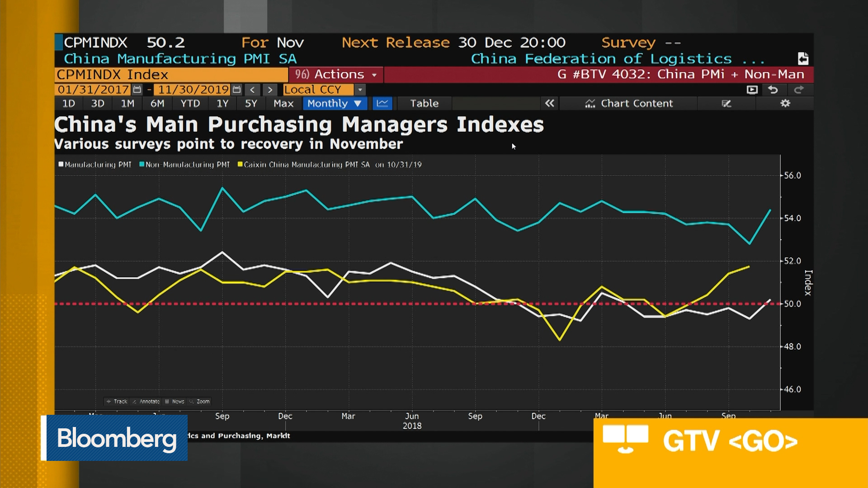This screenshot has width=868, height=488.
Task: Open the chart settings gear
Action: pyautogui.click(x=785, y=103)
